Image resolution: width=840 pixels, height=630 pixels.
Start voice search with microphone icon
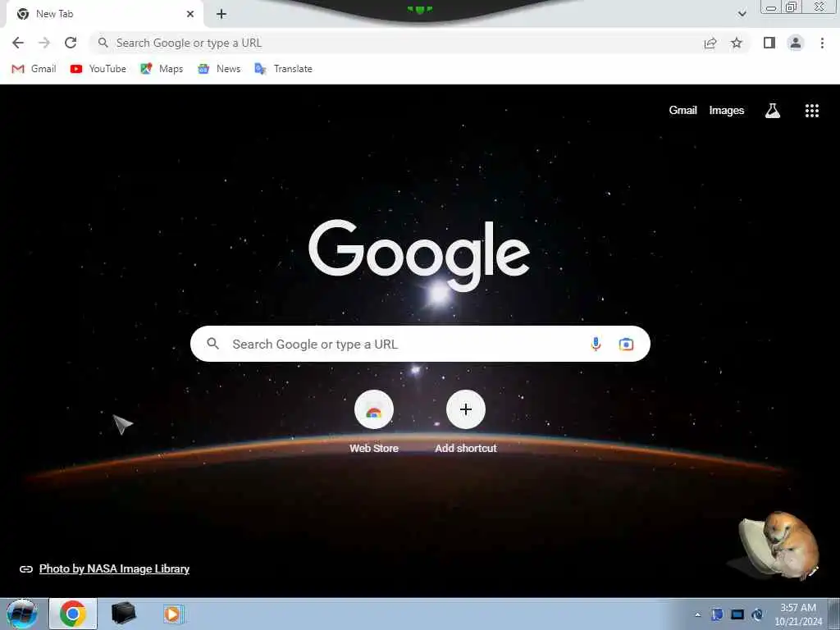click(x=596, y=344)
